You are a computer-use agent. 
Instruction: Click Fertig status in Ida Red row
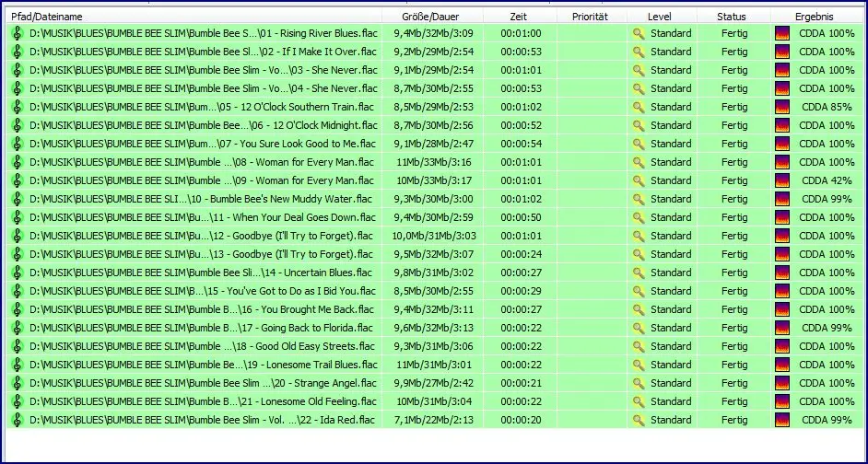[734, 420]
